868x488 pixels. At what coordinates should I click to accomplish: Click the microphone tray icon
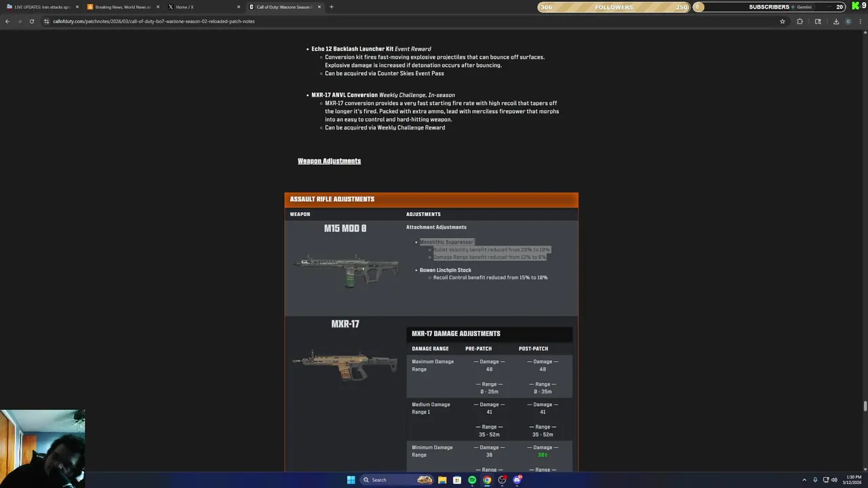click(x=815, y=480)
